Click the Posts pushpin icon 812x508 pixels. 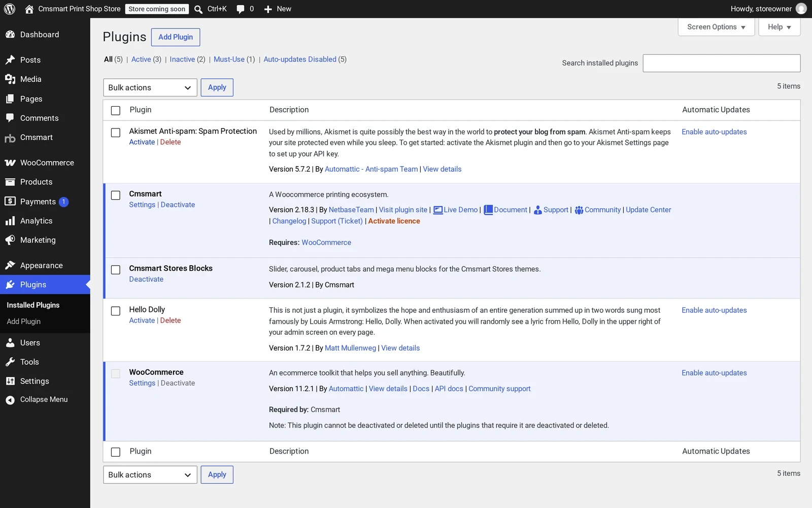click(x=10, y=60)
